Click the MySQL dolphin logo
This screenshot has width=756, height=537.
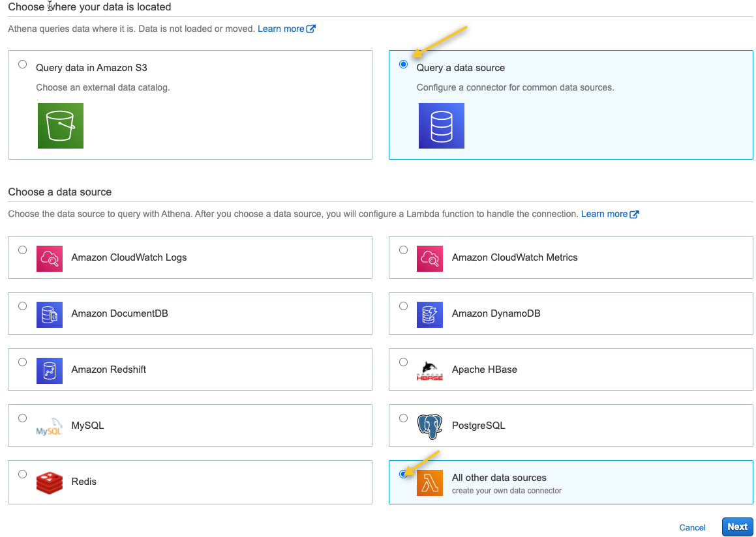coord(49,427)
